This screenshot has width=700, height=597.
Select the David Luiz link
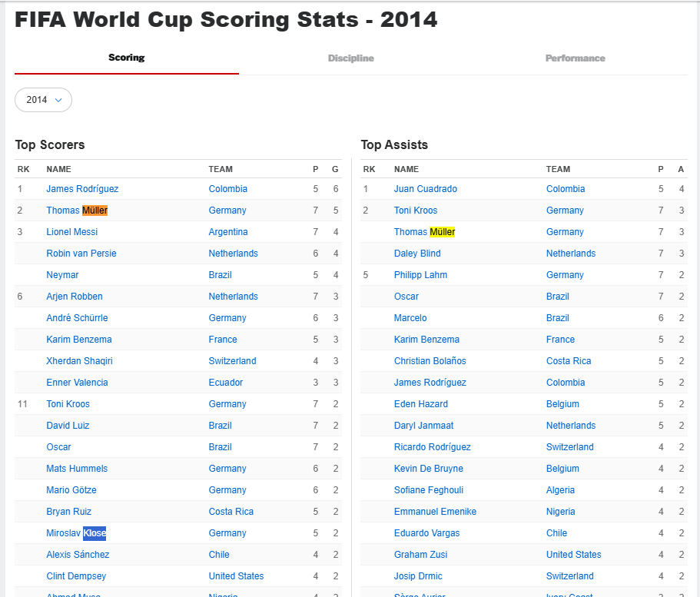(x=68, y=425)
